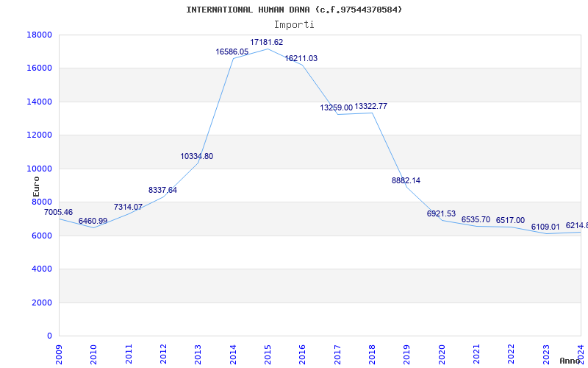Image resolution: width=588 pixels, height=368 pixels.
Task: Click the 2016 x-axis year label
Action: 303,355
